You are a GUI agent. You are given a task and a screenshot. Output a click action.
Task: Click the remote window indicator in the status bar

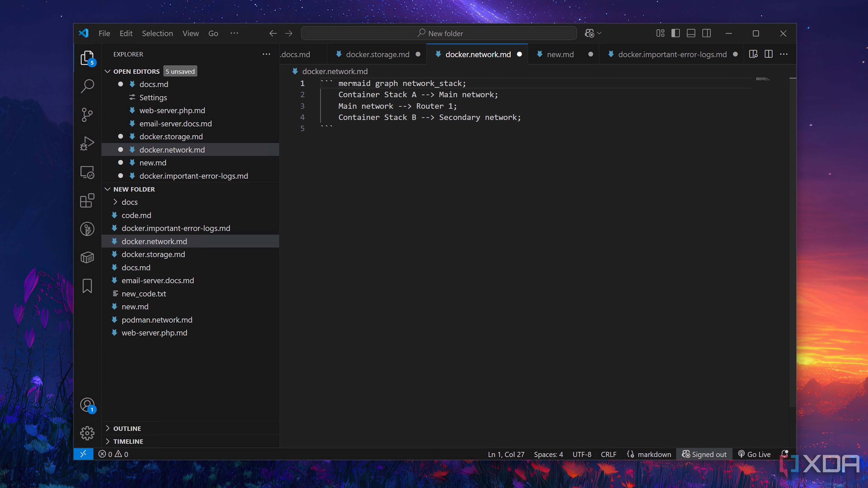83,454
